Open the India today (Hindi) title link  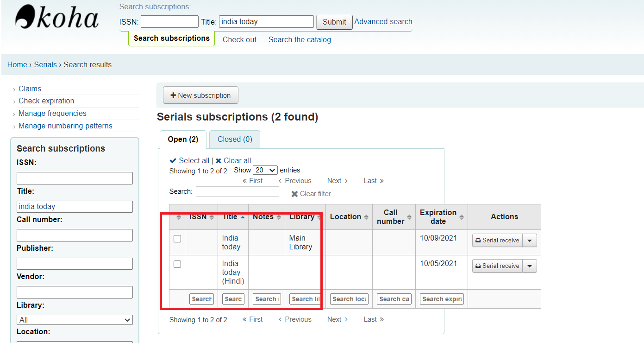coord(232,272)
